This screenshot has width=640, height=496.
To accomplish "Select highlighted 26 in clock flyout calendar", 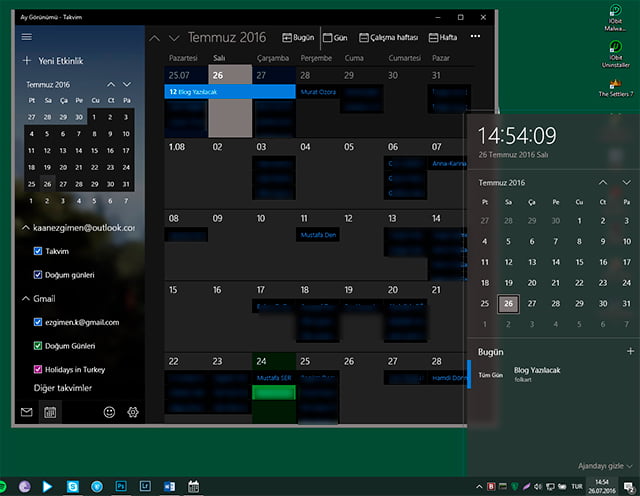I will pos(508,304).
